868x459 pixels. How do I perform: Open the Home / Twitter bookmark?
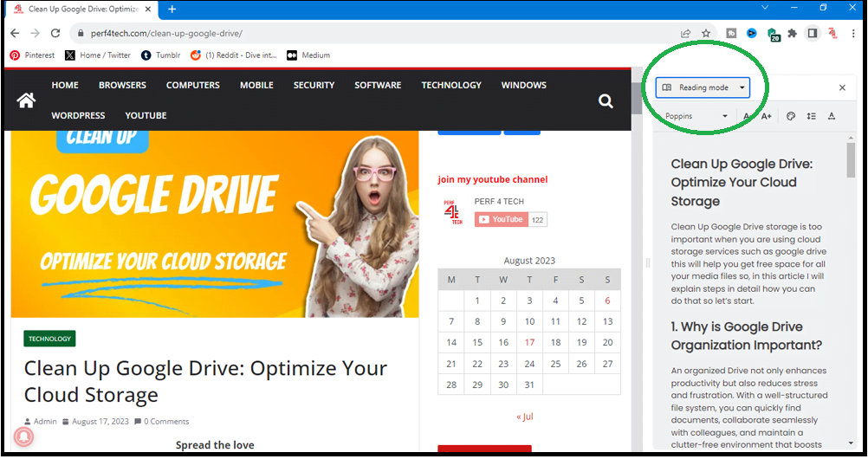tap(98, 55)
